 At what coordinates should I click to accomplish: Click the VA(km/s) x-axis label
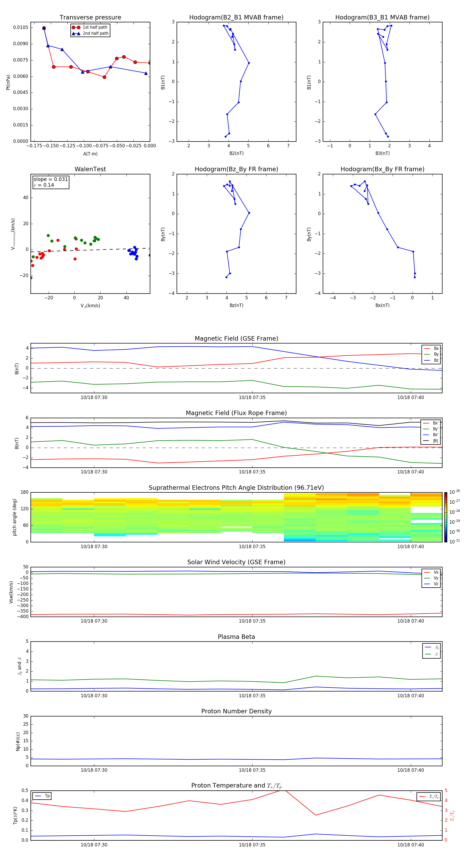90,306
